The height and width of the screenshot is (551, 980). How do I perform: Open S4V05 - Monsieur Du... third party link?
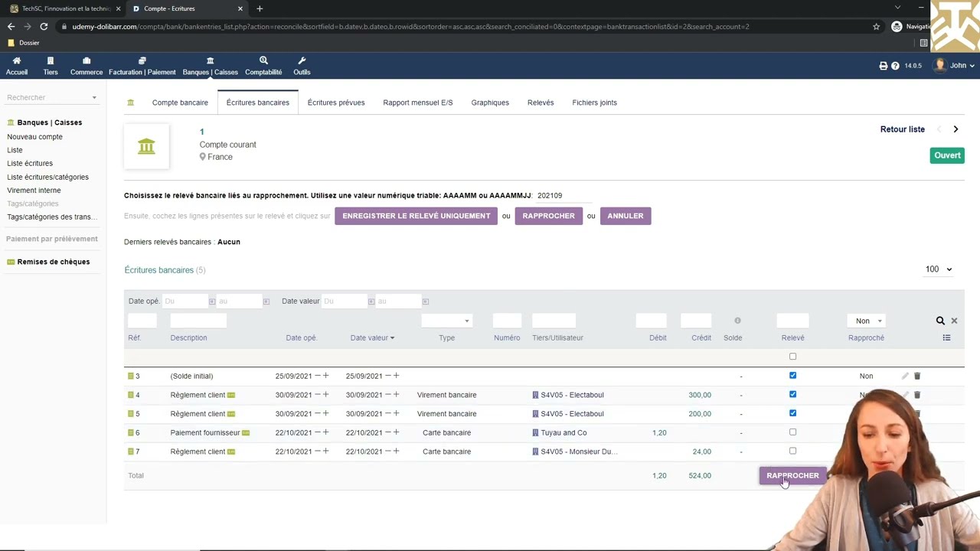[x=579, y=452]
